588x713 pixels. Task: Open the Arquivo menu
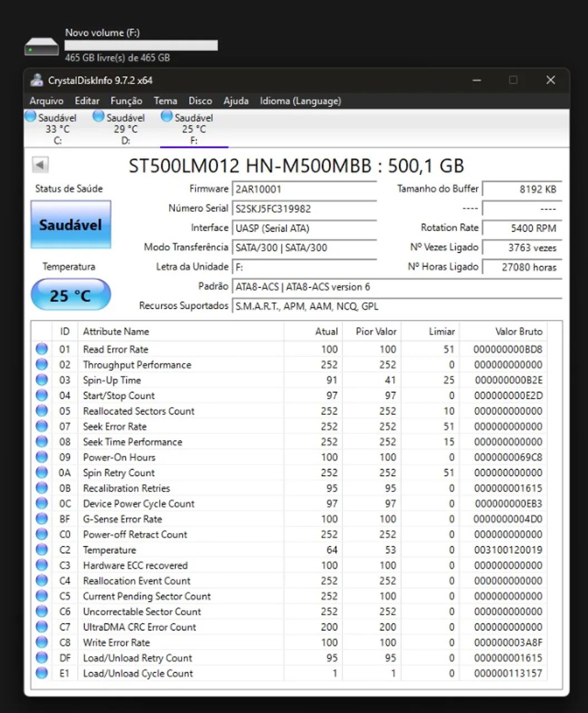pyautogui.click(x=46, y=101)
